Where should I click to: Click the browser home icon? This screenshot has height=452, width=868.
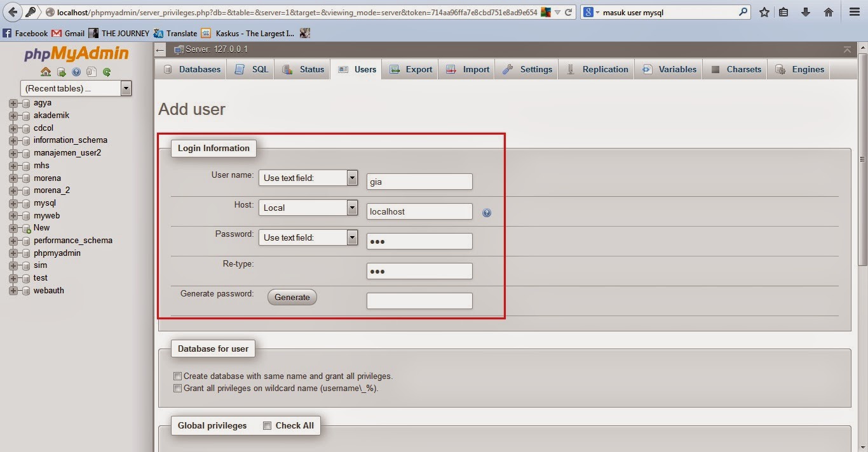pos(828,12)
